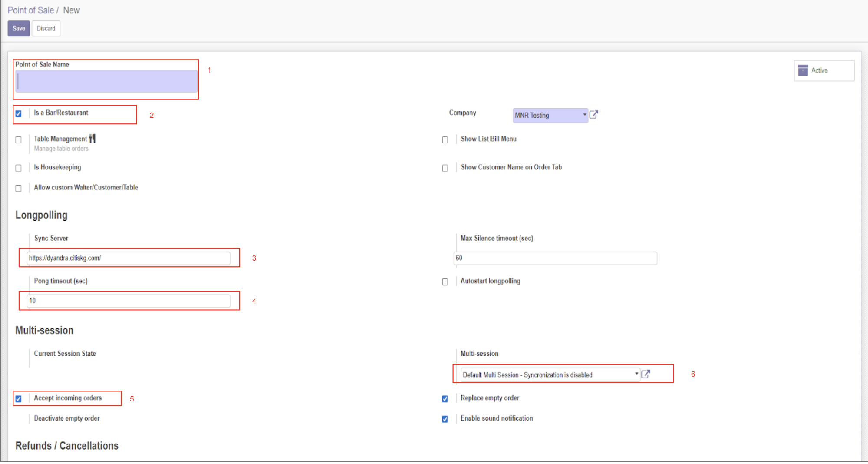Click the Discard button
This screenshot has width=868, height=464.
coord(46,28)
